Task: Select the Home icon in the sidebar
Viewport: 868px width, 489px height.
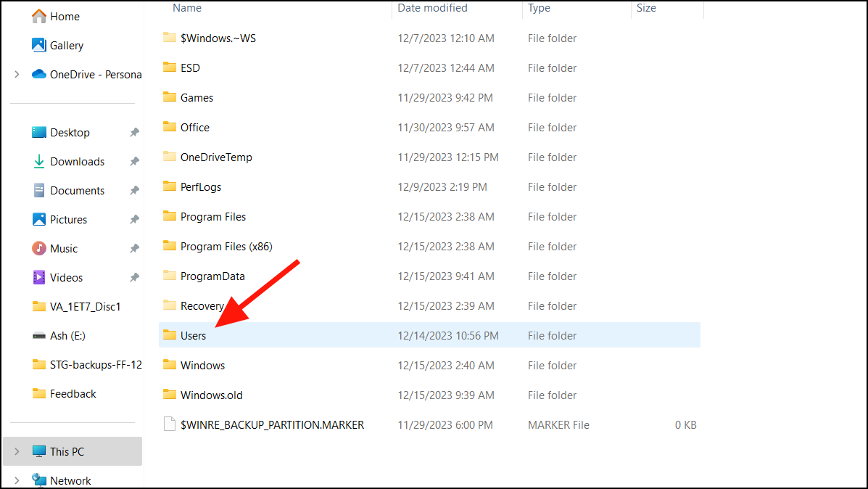Action: (x=39, y=15)
